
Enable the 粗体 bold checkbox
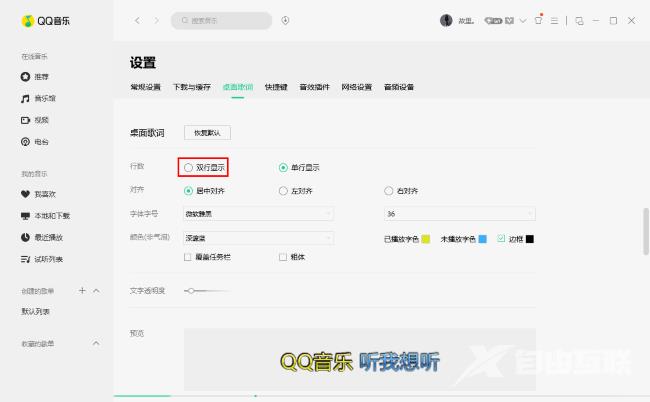point(283,257)
